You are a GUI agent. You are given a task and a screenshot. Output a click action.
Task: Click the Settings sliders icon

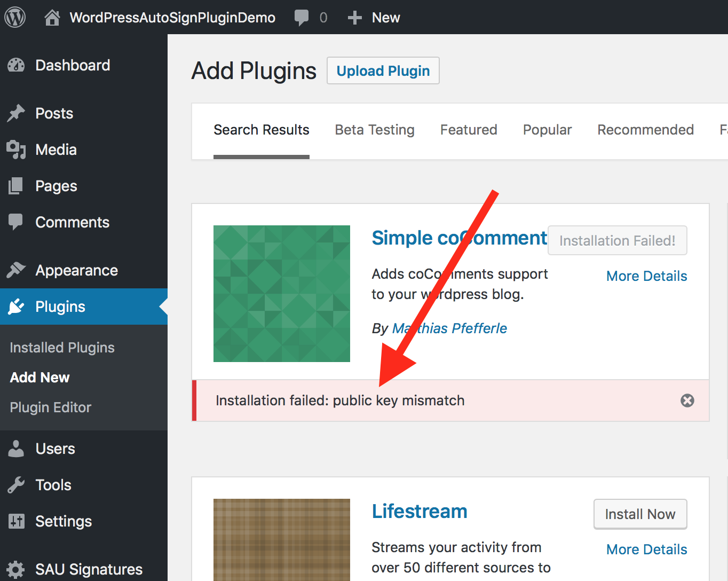point(16,521)
